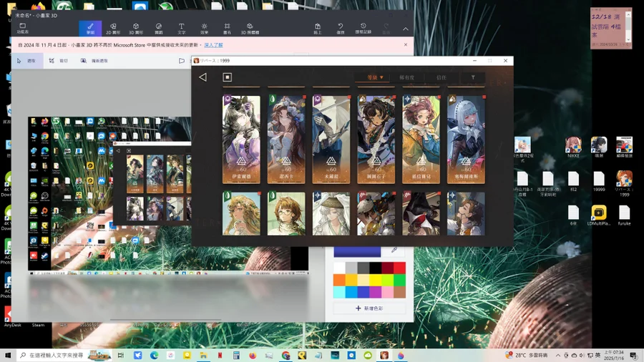Open the LDMultiPlayer desktop shortcut

[599, 215]
